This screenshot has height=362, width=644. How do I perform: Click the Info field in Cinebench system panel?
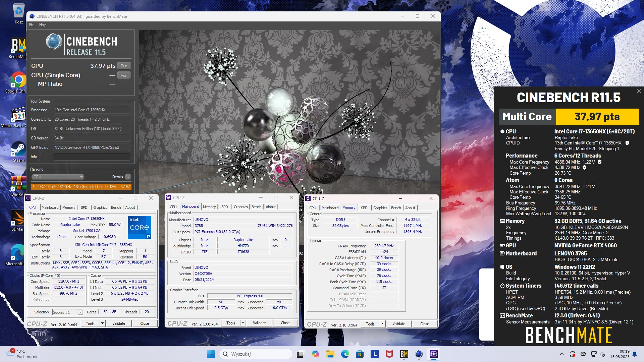(x=92, y=157)
